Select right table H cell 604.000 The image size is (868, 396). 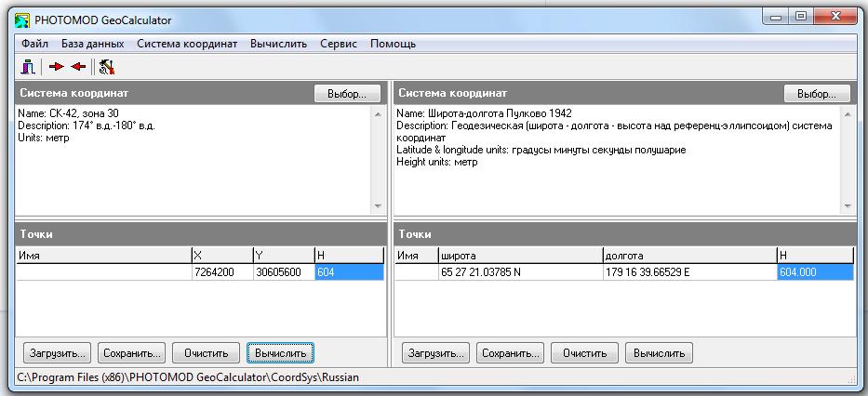(815, 272)
